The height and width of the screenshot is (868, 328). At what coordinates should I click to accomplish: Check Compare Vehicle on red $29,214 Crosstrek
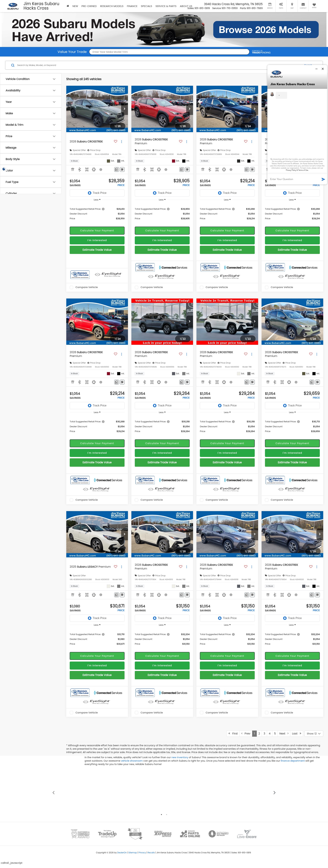coord(71,500)
